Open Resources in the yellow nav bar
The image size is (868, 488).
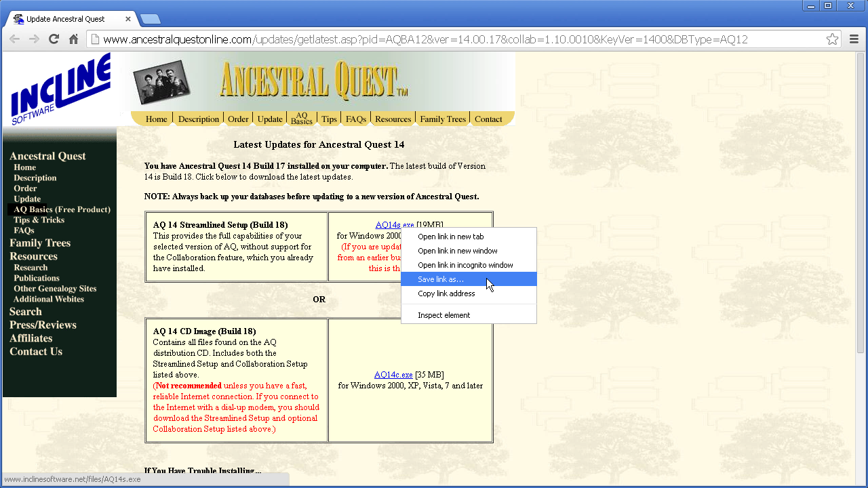click(393, 119)
